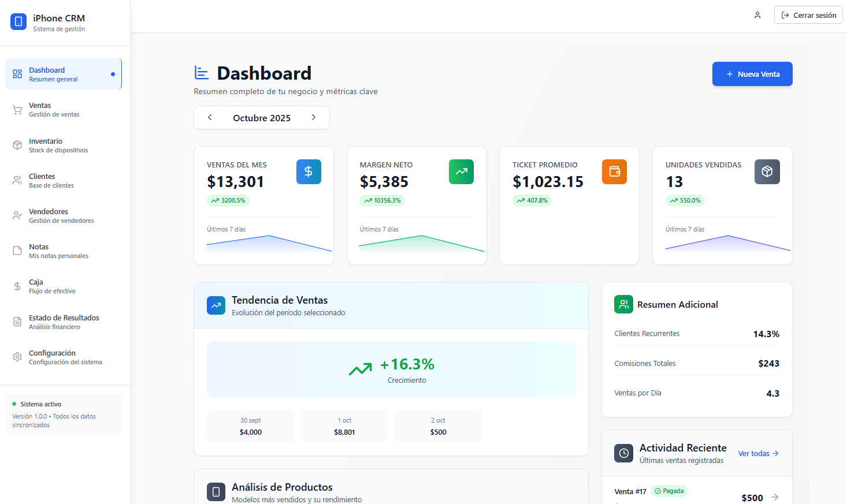Advance to next month using right chevron
The height and width of the screenshot is (504, 847).
point(314,117)
